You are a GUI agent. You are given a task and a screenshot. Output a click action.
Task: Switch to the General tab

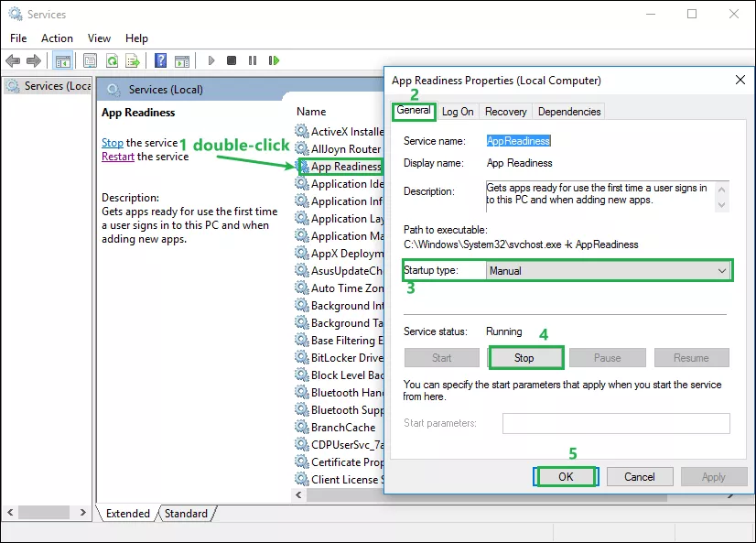tap(413, 111)
